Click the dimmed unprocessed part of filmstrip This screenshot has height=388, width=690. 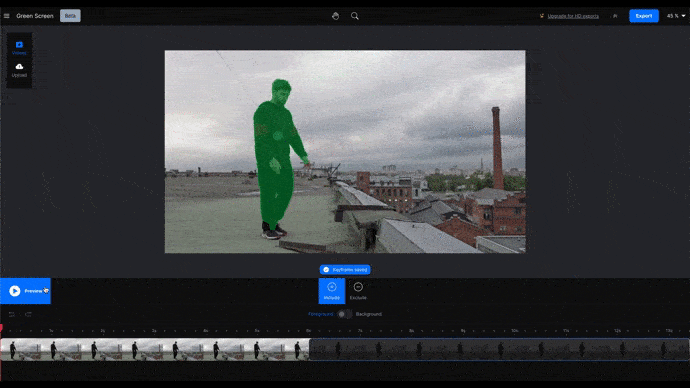pyautogui.click(x=499, y=350)
